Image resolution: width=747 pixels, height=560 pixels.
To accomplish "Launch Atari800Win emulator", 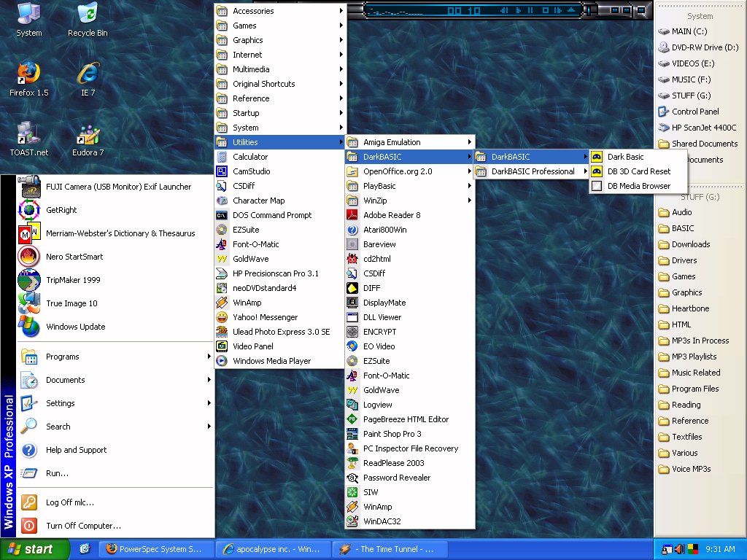I will [x=410, y=230].
